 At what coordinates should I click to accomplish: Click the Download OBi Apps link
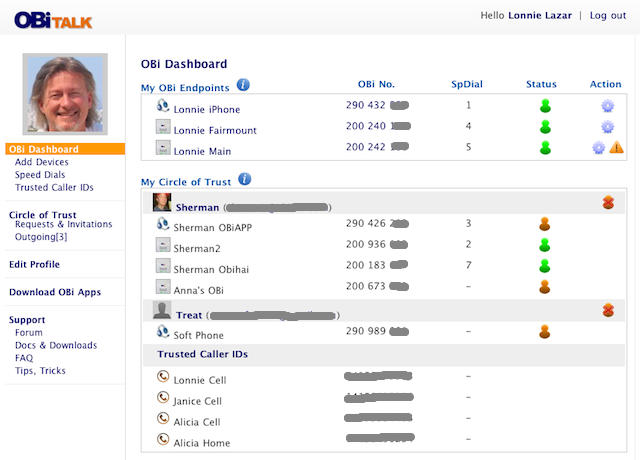coord(55,292)
